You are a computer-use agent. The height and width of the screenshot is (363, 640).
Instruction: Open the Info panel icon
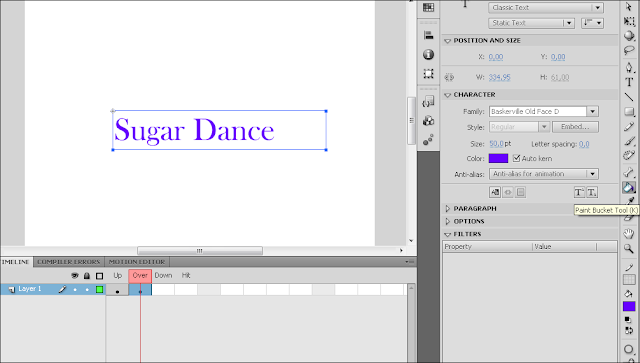(x=428, y=54)
